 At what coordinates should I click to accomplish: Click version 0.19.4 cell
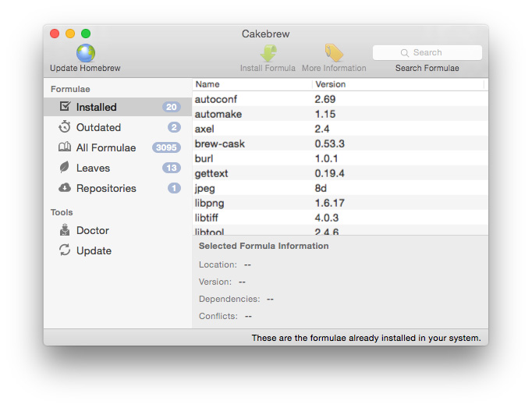pos(329,173)
